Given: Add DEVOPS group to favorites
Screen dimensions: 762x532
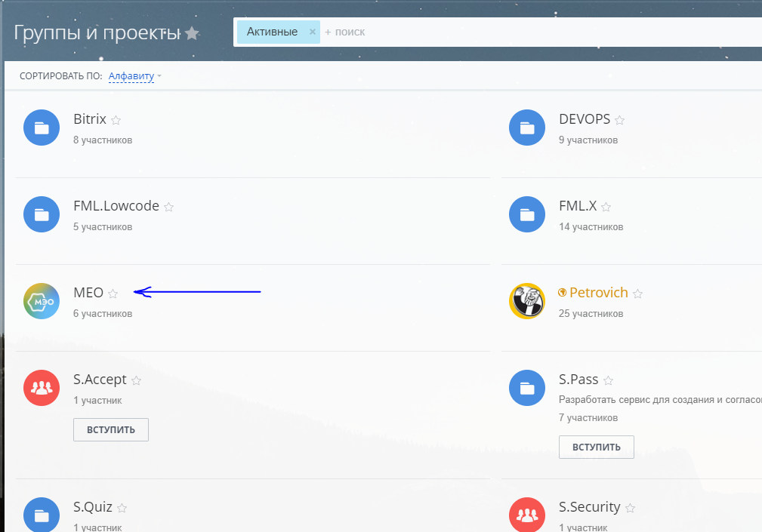Looking at the screenshot, I should [619, 120].
